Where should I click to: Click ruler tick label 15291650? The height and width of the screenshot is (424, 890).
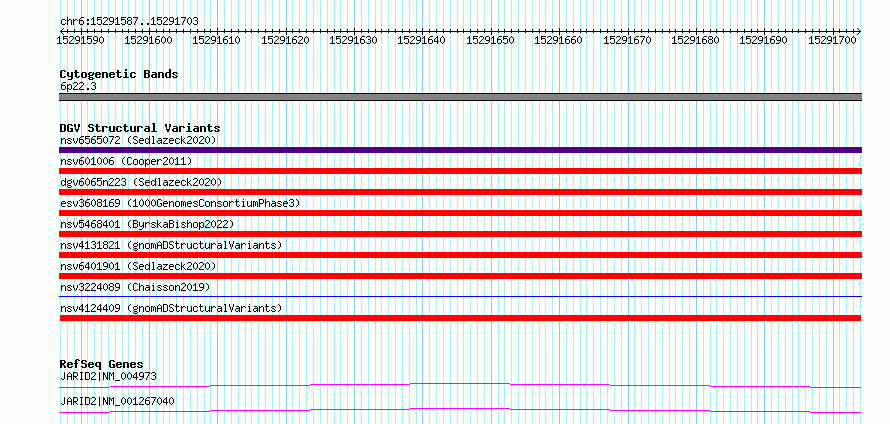[x=490, y=40]
